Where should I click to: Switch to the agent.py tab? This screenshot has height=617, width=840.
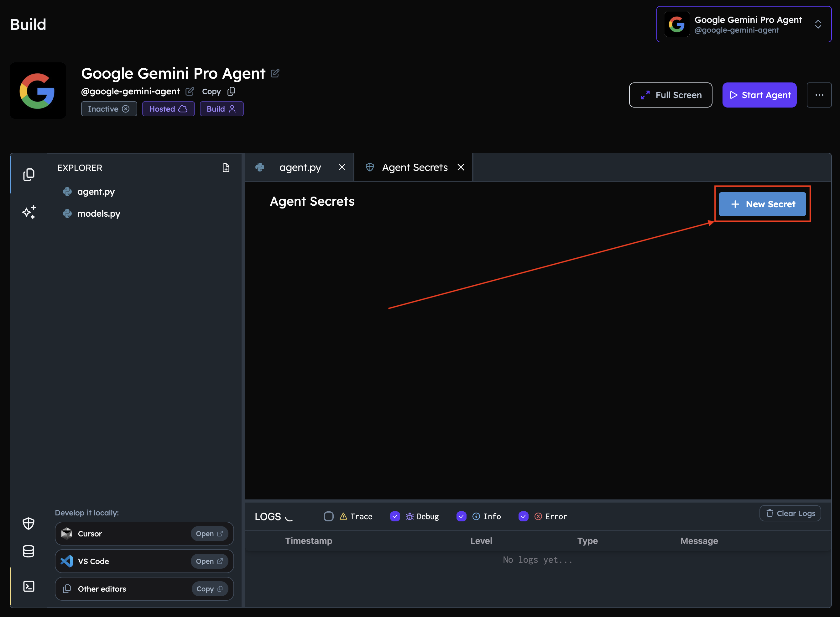click(299, 167)
